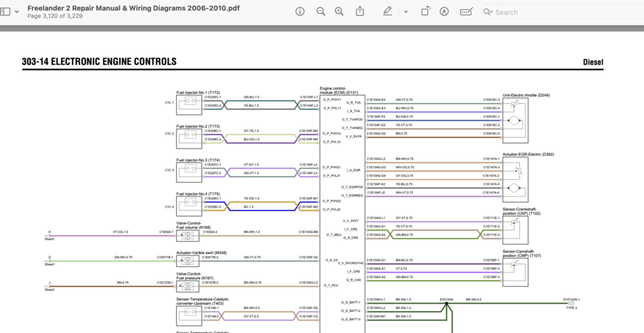This screenshot has height=333, width=644.
Task: Show the Markup toolbar
Action: coord(444,11)
